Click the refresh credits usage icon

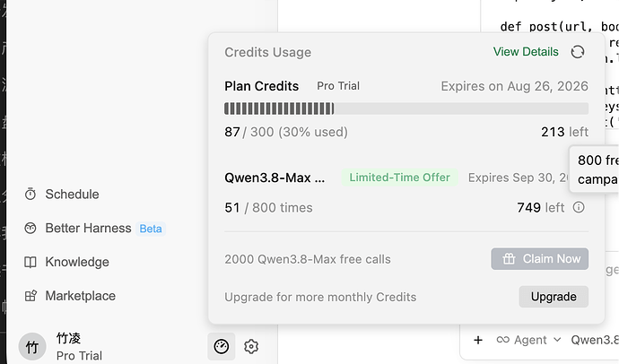pyautogui.click(x=578, y=52)
